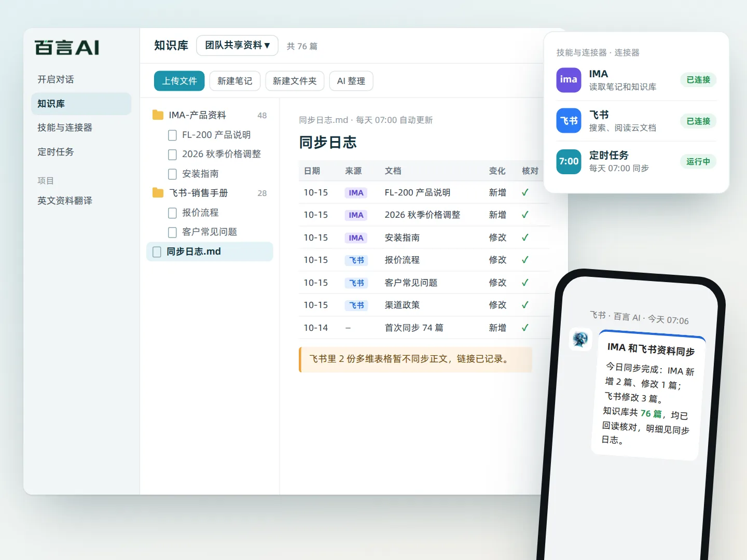Click the IMA 和飞书资料同步 phone message title

tap(651, 349)
